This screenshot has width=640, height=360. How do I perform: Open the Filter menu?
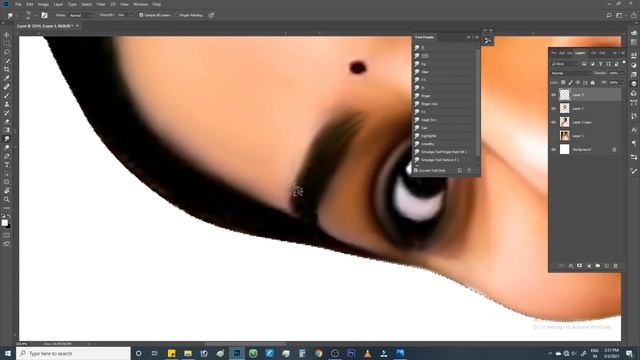point(101,4)
